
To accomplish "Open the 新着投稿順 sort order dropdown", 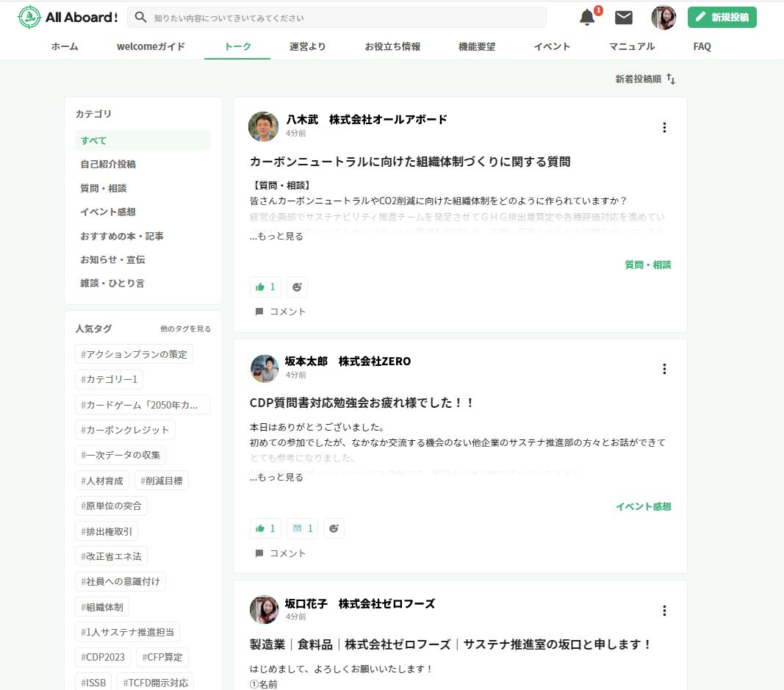I will 644,78.
